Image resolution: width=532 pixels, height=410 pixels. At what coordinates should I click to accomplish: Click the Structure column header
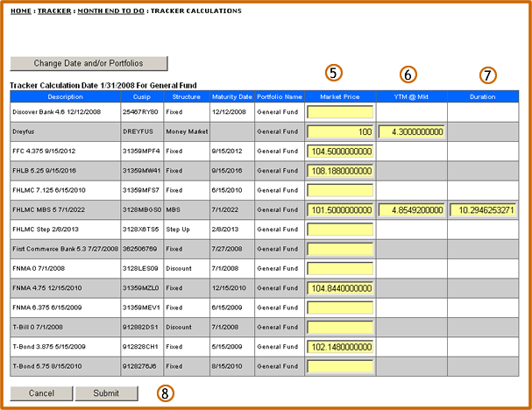point(187,96)
